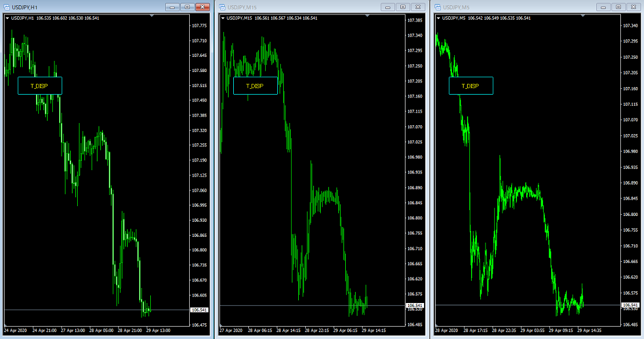The height and width of the screenshot is (339, 644).
Task: Toggle the T_DISP display on the M5 chart
Action: pos(471,85)
